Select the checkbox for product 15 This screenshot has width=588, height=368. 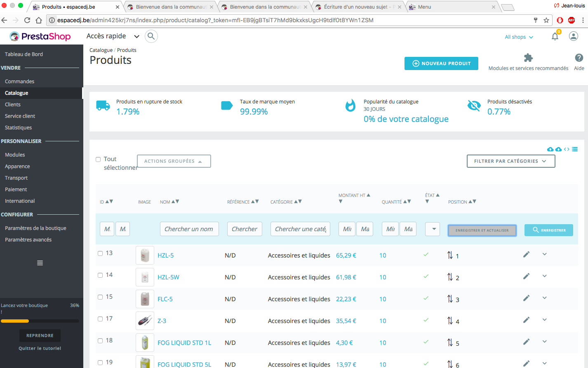click(100, 297)
